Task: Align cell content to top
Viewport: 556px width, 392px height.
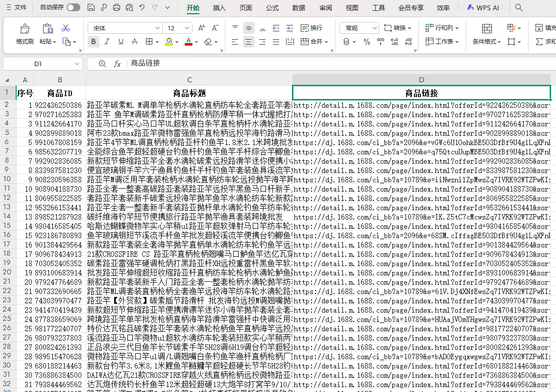Action: pos(235,28)
